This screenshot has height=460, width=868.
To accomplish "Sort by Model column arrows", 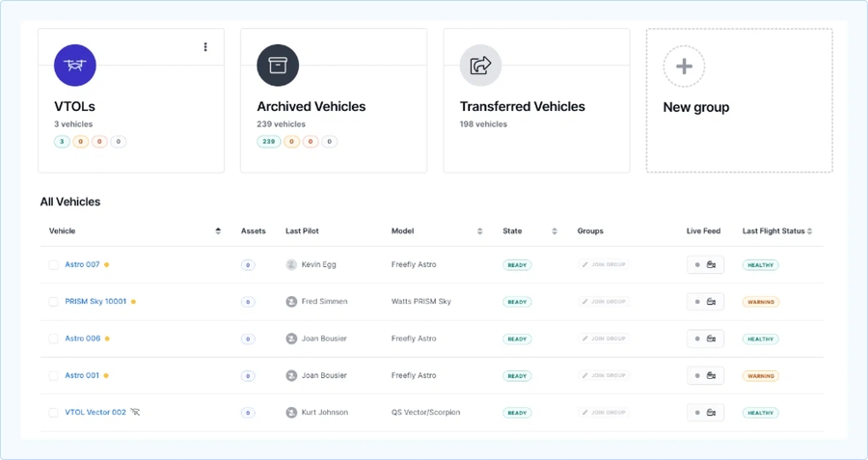I will coord(480,231).
